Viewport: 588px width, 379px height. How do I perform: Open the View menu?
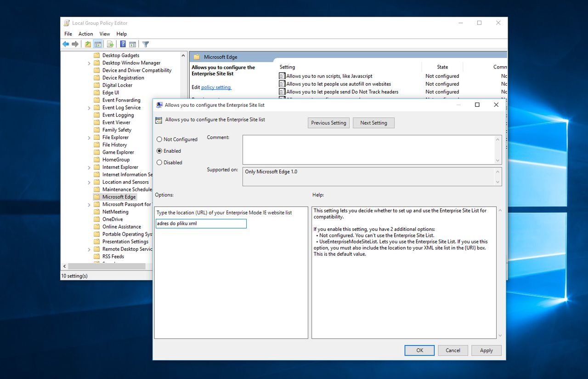point(105,34)
